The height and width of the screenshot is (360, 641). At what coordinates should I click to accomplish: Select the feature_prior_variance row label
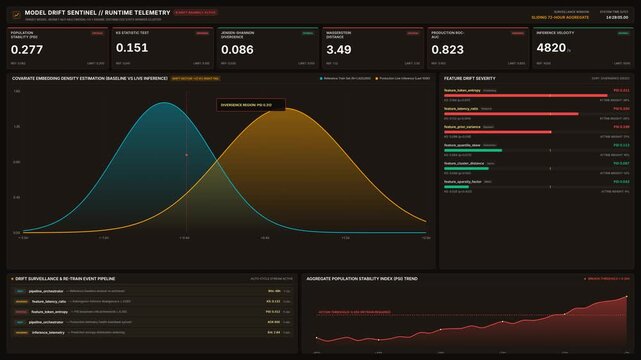pos(462,127)
